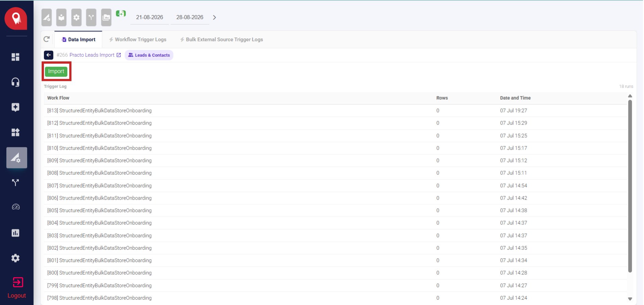The height and width of the screenshot is (305, 644).
Task: Click the scrollbar up arrow
Action: tap(630, 96)
